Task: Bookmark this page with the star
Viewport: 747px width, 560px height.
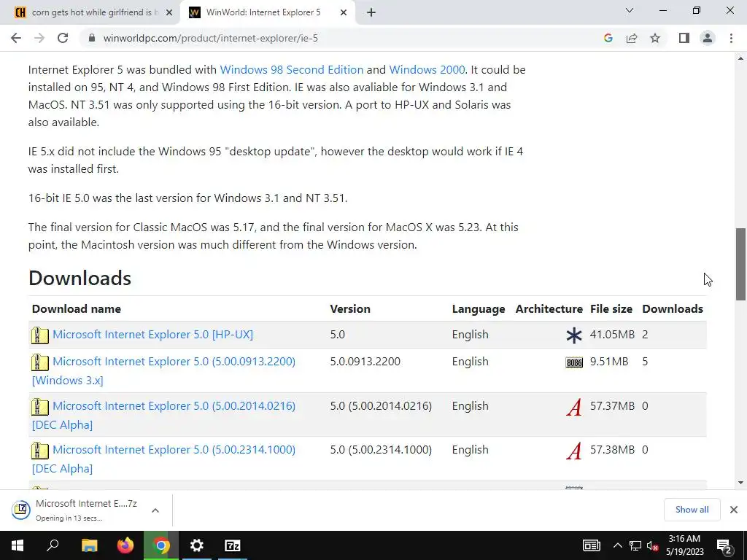Action: click(x=655, y=38)
